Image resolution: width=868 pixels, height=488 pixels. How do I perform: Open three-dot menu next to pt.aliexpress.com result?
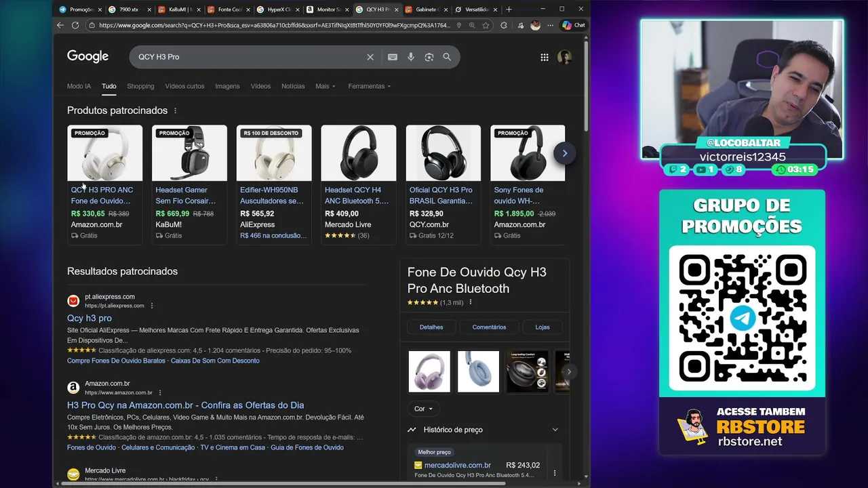[152, 306]
